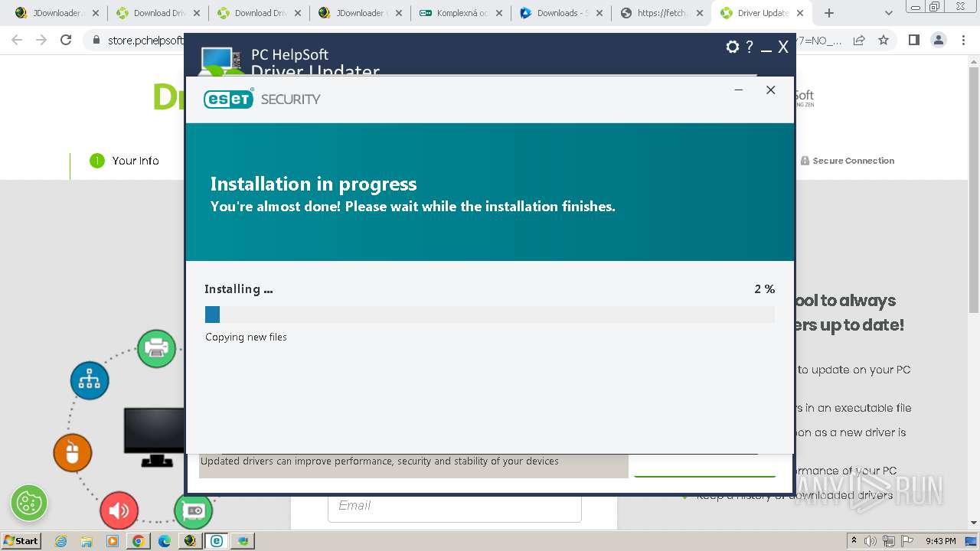Open a new browser tab
Screen dimensions: 980x551
[828, 13]
